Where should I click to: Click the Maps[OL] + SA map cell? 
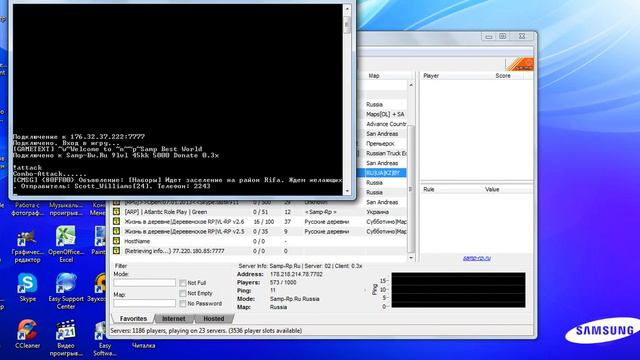[x=385, y=114]
